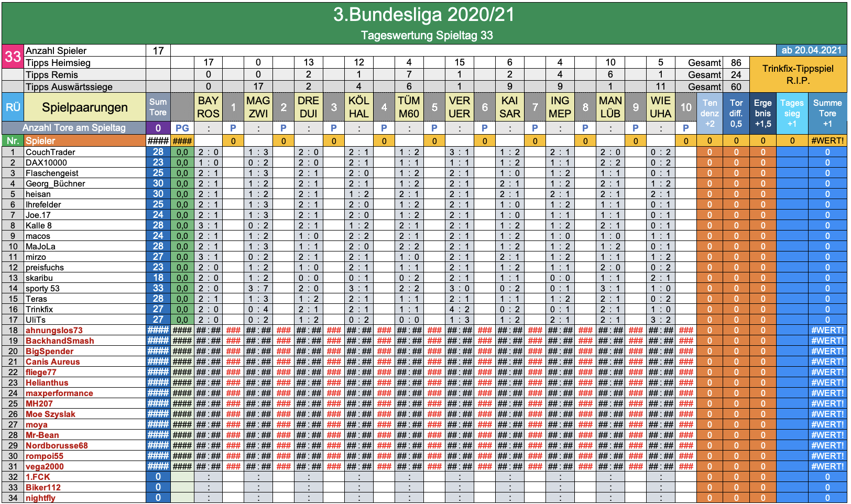The width and height of the screenshot is (851, 504).
Task: Select red player name Biker112
Action: (x=43, y=487)
